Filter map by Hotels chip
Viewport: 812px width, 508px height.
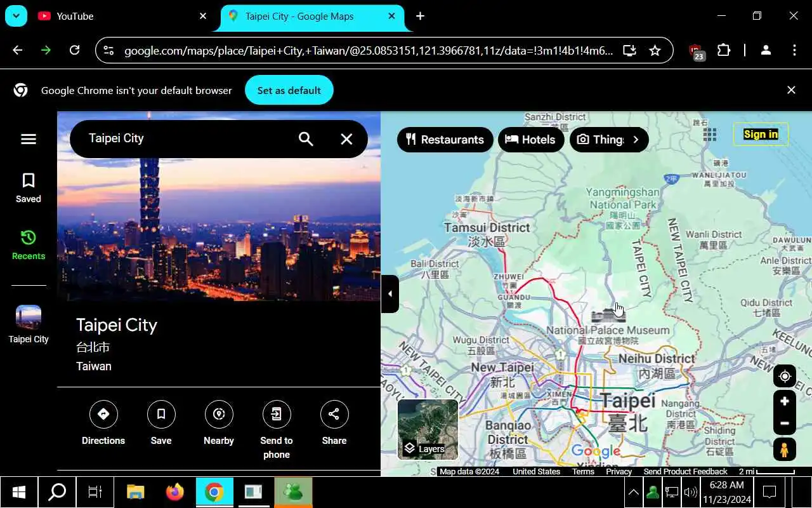(x=530, y=140)
